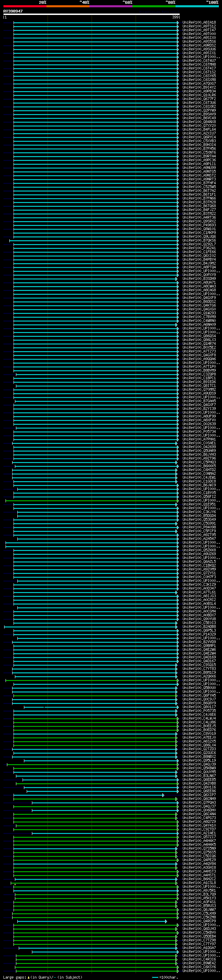The width and height of the screenshot is (222, 980).
Task: Select the UniRef100_A9PB34 label
Action: pos(199,91)
